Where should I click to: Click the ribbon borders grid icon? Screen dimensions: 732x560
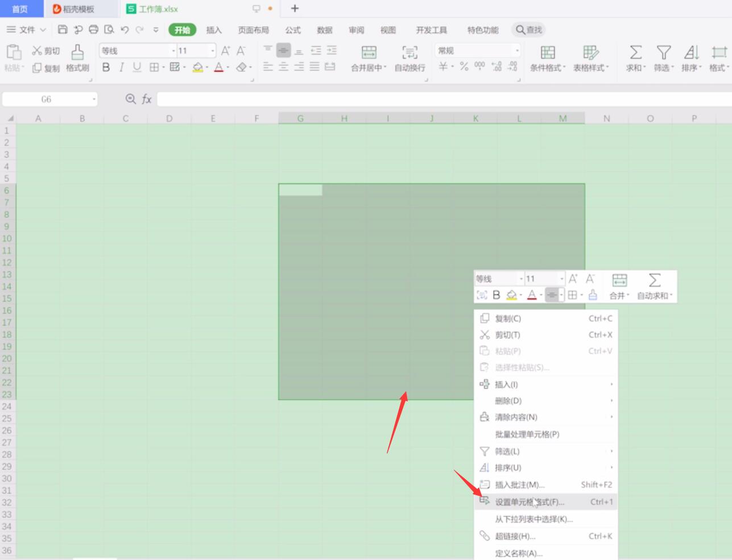154,67
